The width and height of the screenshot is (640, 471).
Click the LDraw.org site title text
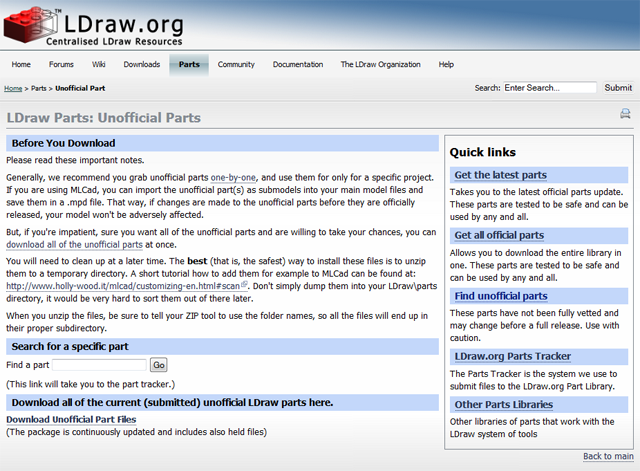point(124,24)
